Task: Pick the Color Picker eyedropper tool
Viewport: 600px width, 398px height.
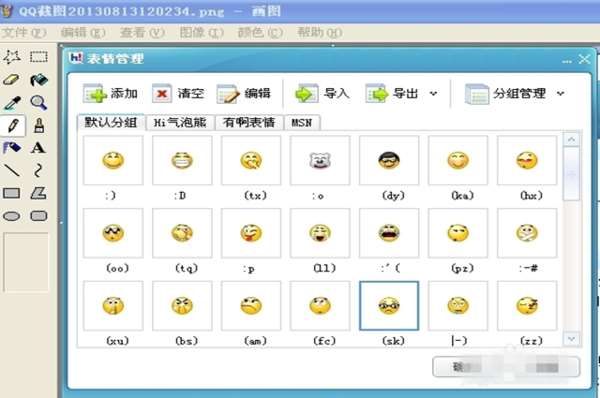Action: (x=11, y=103)
